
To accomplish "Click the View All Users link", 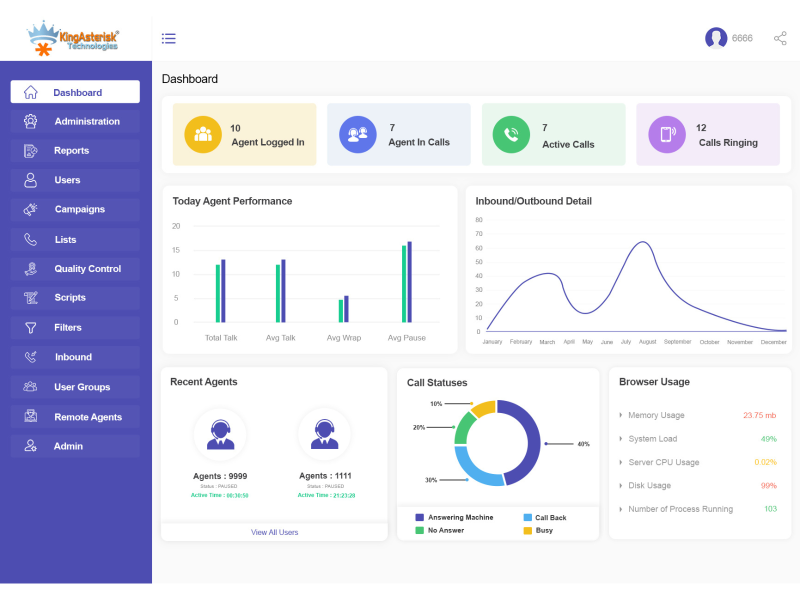I will 274,532.
